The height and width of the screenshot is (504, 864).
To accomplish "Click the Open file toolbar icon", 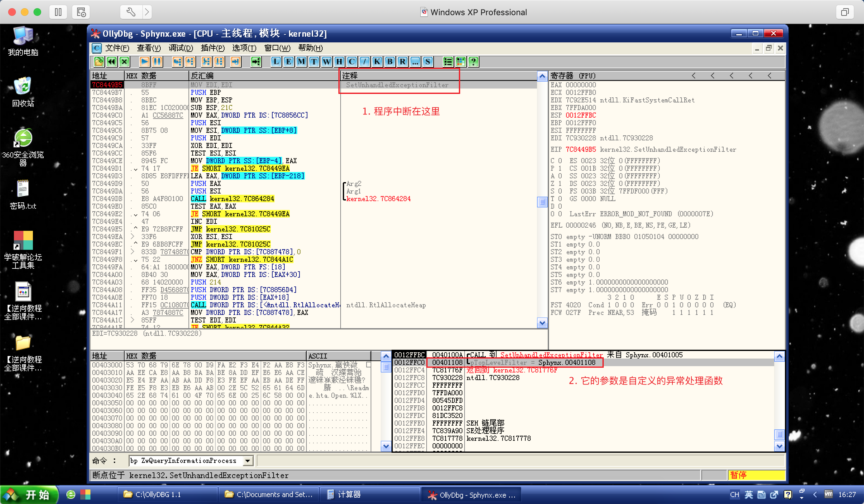I will point(99,62).
